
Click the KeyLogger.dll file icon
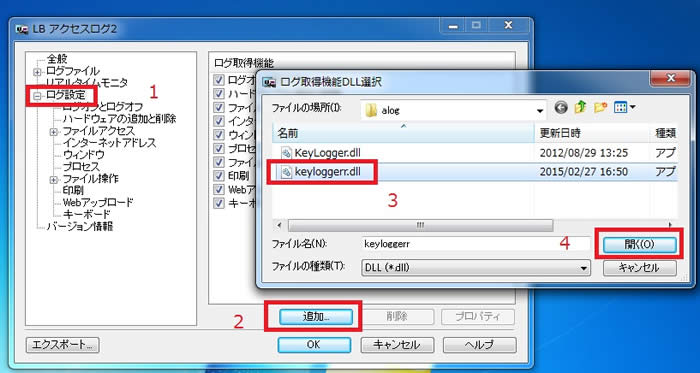(286, 153)
